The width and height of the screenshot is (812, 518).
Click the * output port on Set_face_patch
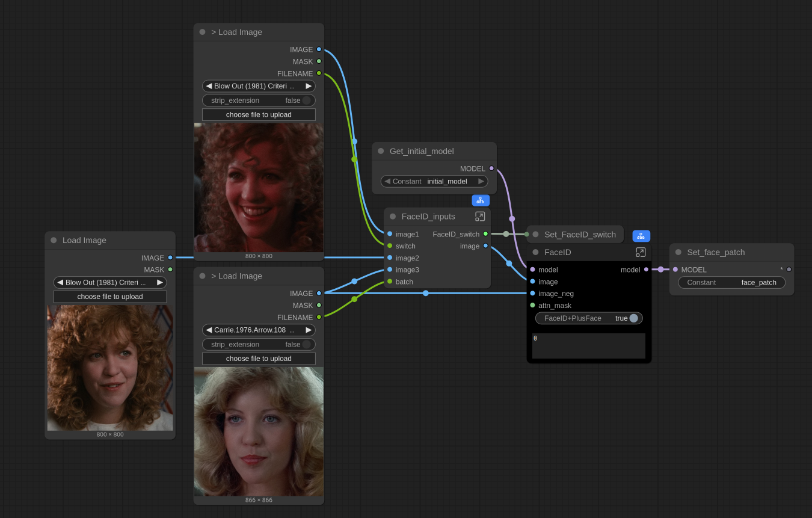(789, 270)
